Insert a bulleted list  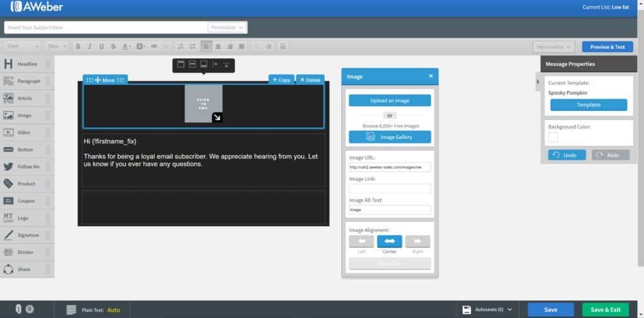(192, 47)
